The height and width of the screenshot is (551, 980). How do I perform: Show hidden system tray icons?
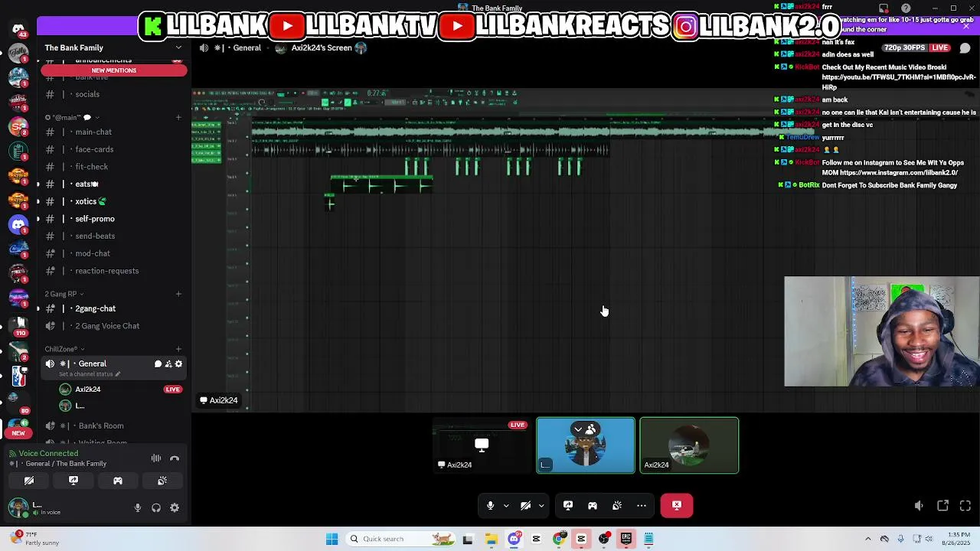[x=867, y=539]
